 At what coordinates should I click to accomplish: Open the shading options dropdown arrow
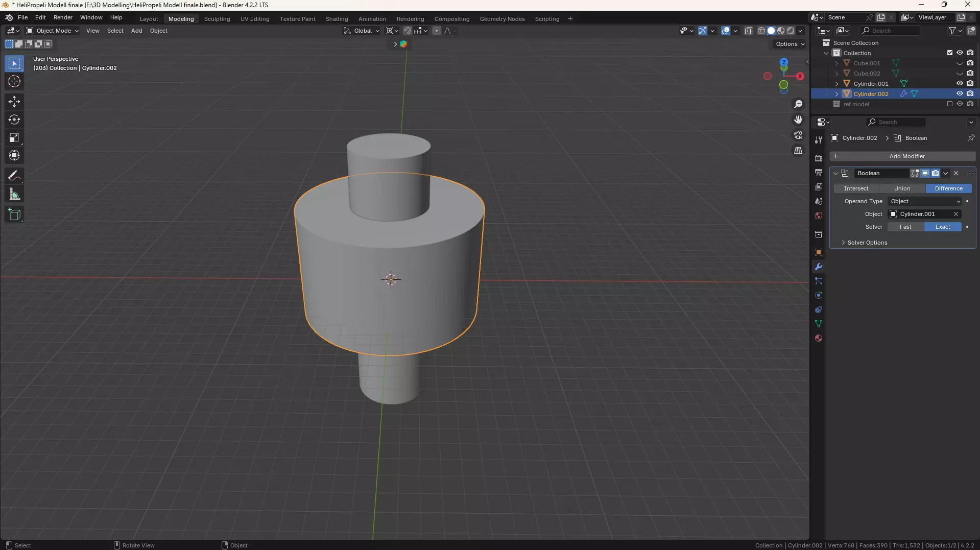click(800, 31)
